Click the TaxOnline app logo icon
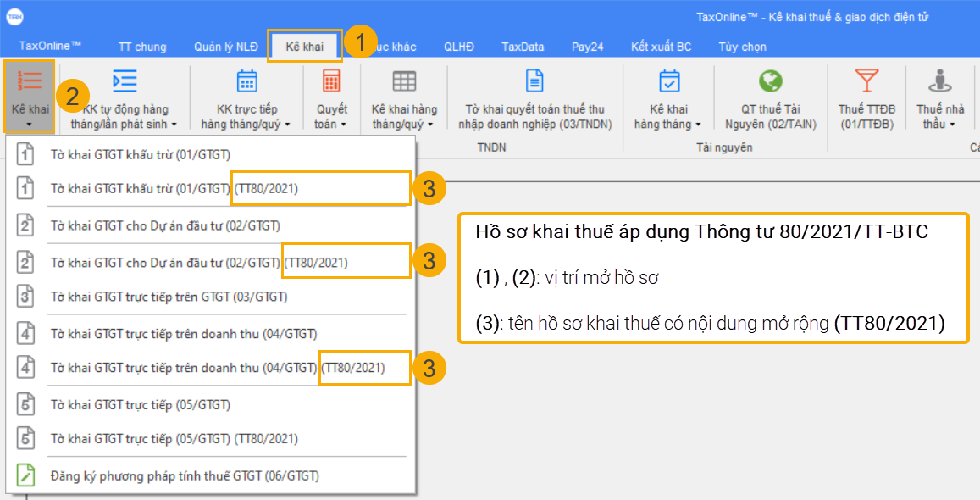The image size is (980, 500). point(14,17)
